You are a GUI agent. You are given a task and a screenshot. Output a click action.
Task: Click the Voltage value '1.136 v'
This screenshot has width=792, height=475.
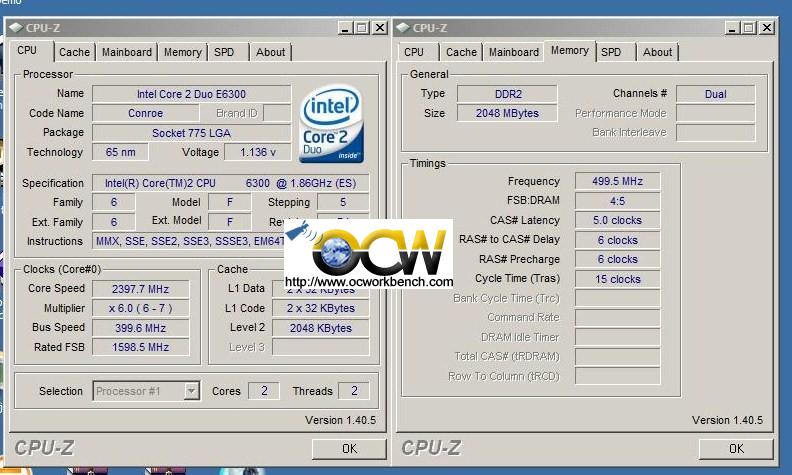[258, 152]
